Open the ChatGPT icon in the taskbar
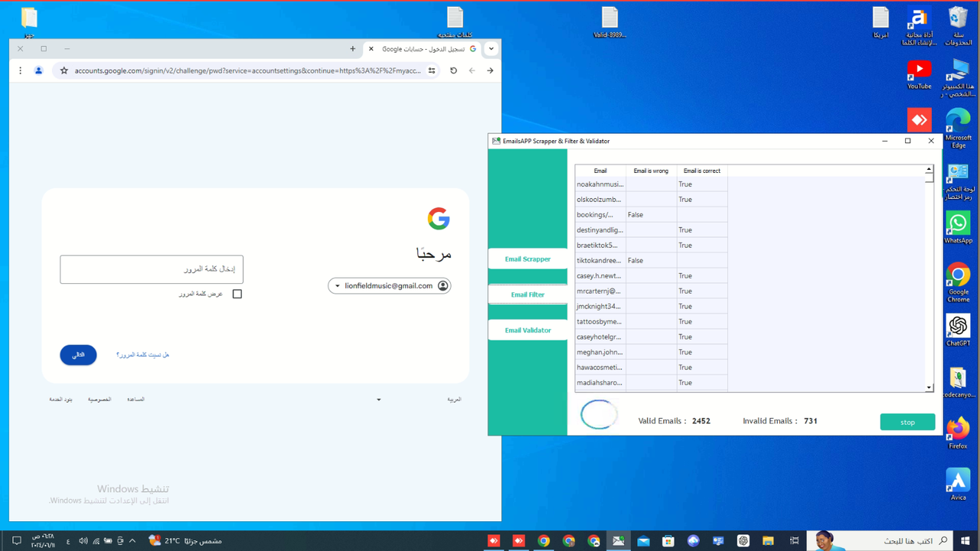This screenshot has height=551, width=980. (743, 541)
